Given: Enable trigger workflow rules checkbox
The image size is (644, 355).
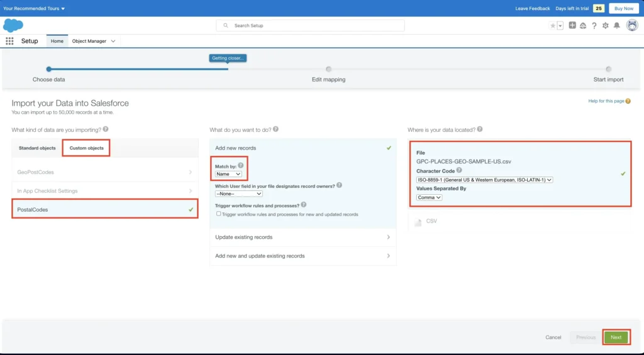Looking at the screenshot, I should click(x=218, y=214).
